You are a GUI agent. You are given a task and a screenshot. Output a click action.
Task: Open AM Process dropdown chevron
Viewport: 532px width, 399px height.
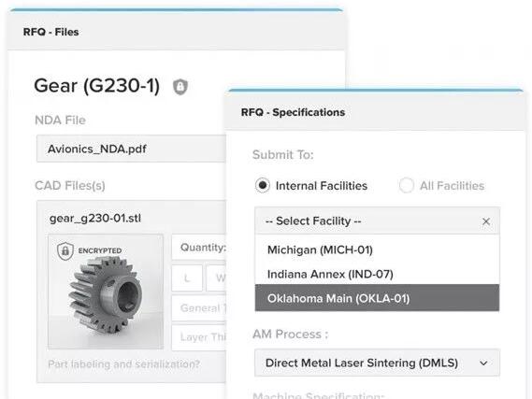point(483,363)
